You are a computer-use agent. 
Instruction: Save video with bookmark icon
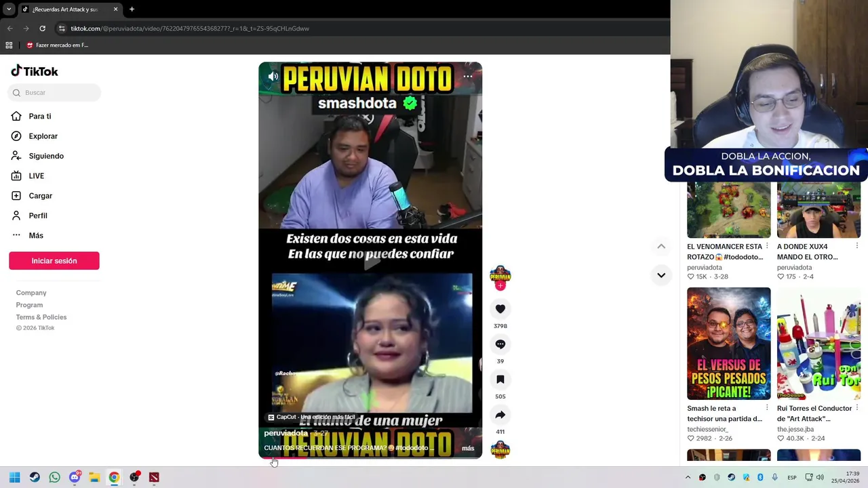500,380
